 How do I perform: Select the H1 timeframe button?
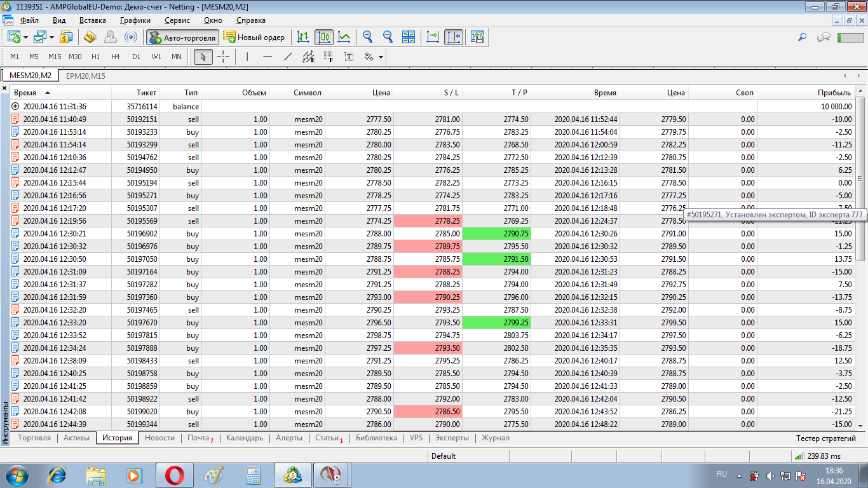[95, 57]
